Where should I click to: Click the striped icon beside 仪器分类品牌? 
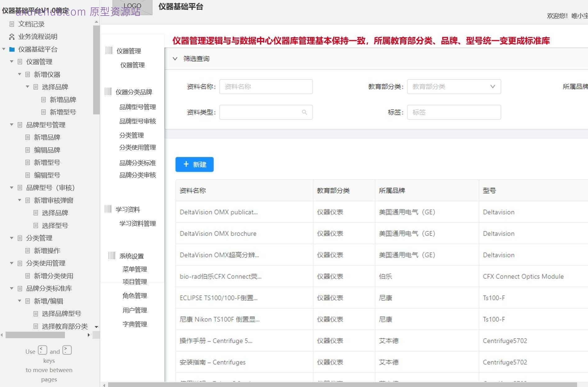pos(109,92)
